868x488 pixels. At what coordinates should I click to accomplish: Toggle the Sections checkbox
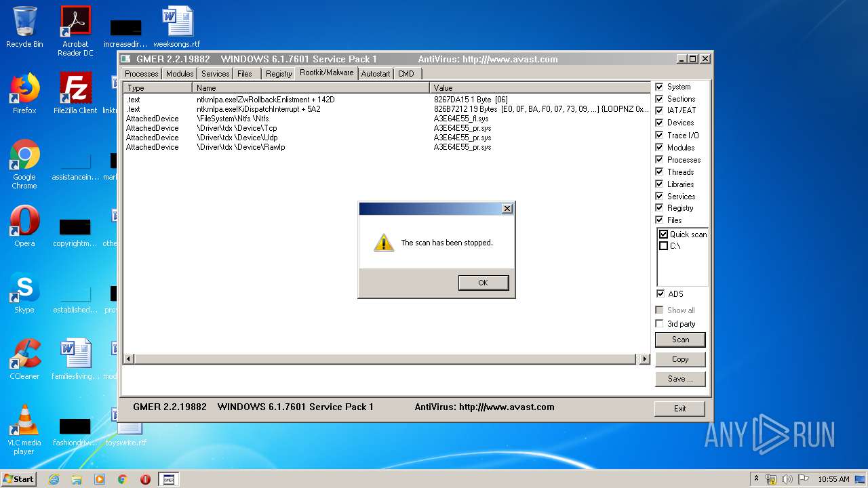[659, 99]
